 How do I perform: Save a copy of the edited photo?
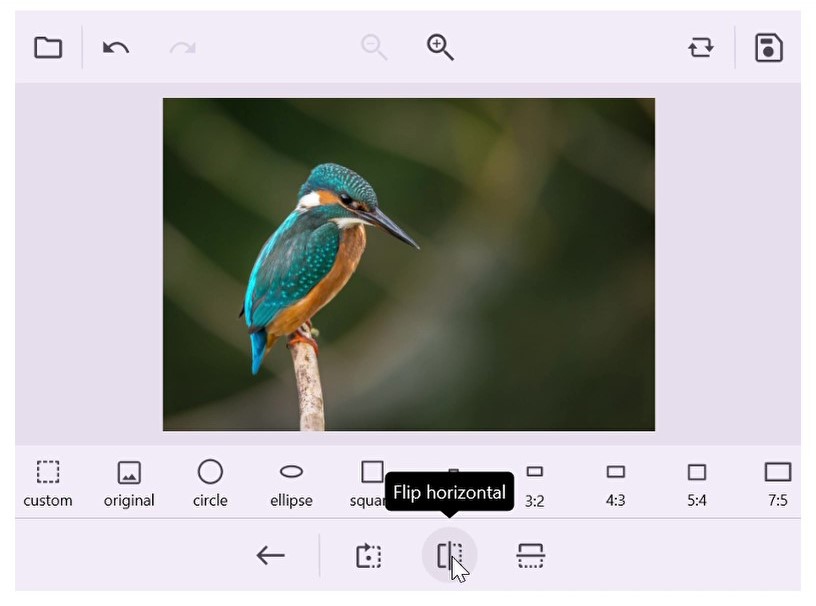[769, 46]
